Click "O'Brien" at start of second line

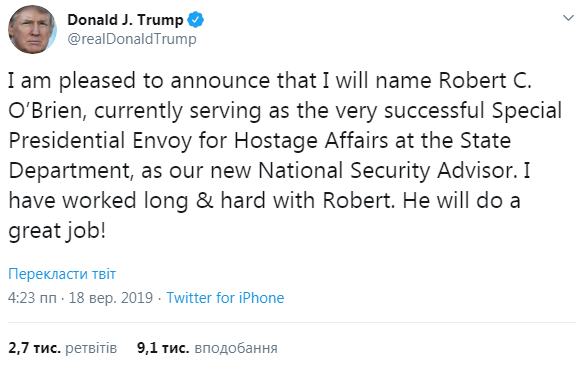[x=47, y=111]
